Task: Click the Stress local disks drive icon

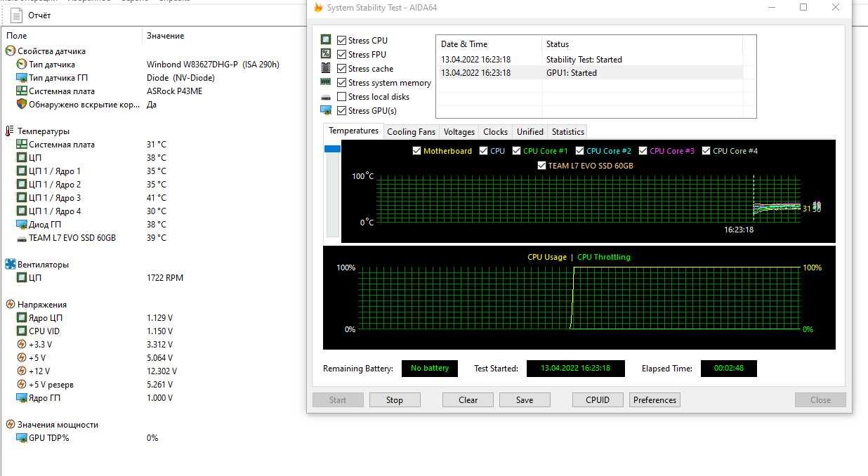Action: 326,97
